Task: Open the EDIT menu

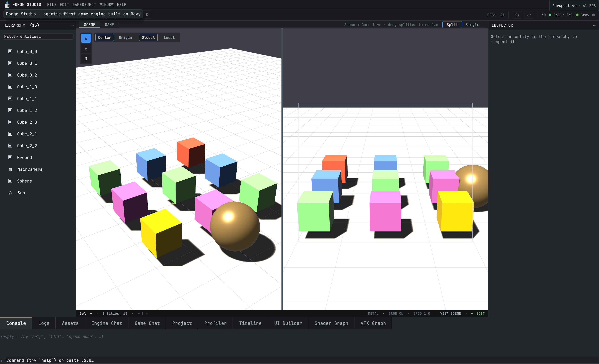Action: [x=64, y=5]
